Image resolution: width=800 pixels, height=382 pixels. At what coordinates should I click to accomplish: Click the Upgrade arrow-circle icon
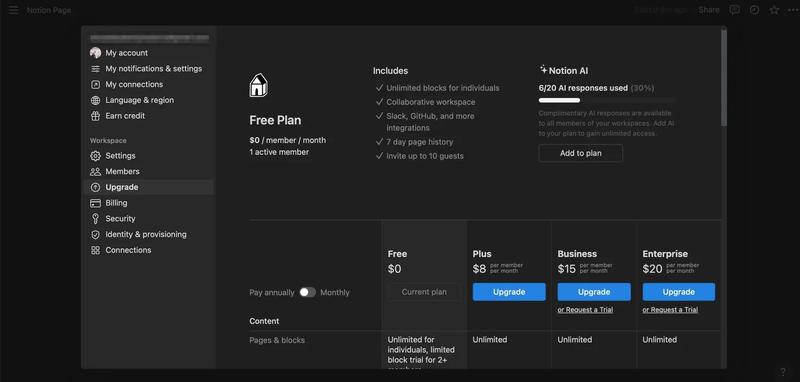95,187
